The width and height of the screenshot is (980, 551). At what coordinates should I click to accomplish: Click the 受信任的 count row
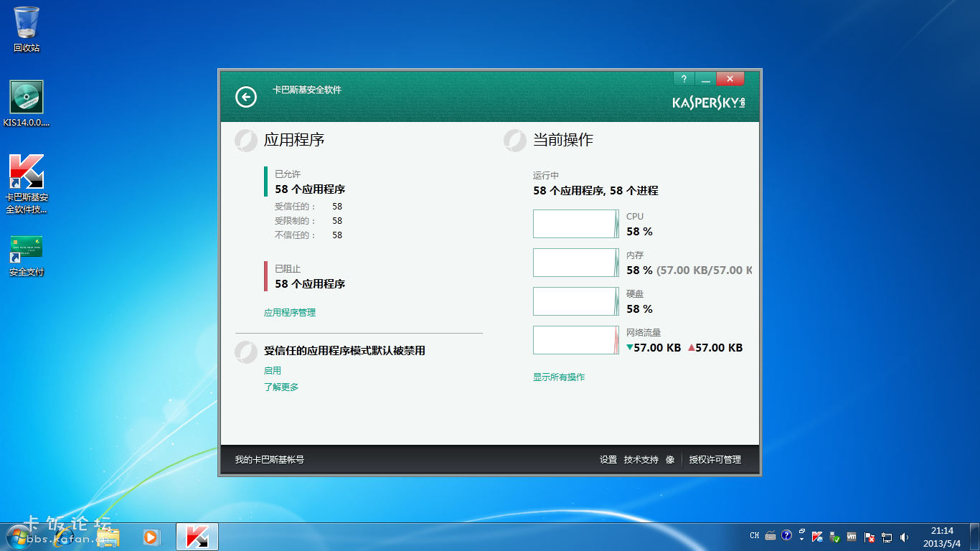pos(308,207)
